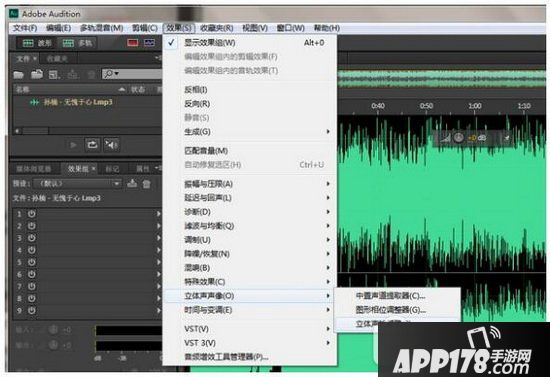550x377 pixels.
Task: Choose 图形相位调整器(G) in submenu
Action: point(397,310)
